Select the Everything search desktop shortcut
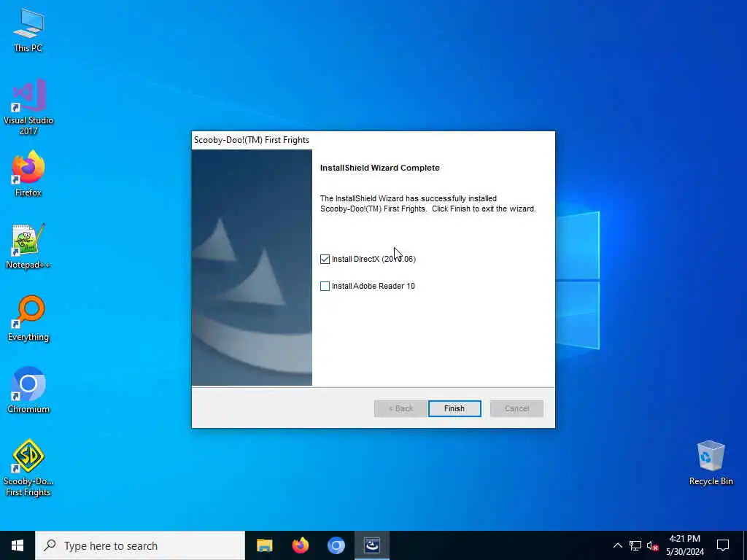 [28, 318]
